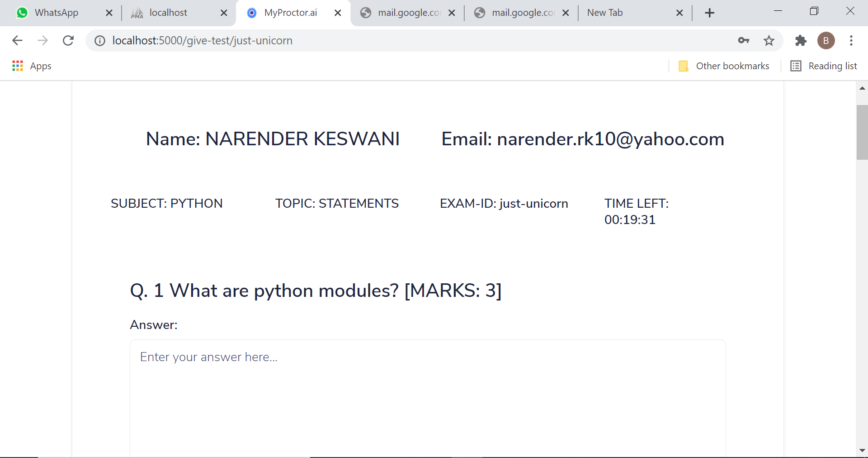The height and width of the screenshot is (458, 868).
Task: Click the address bar URL
Action: (203, 41)
